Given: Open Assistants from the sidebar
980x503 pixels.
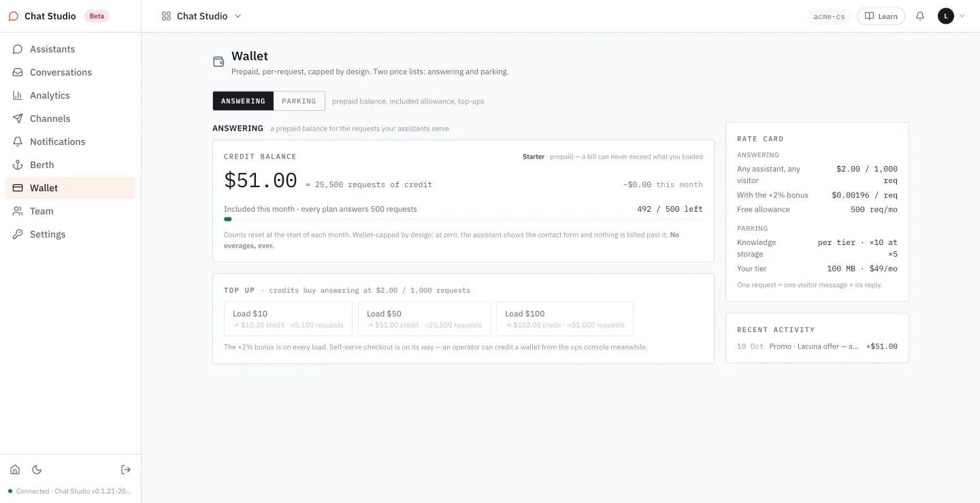Looking at the screenshot, I should tap(70, 49).
